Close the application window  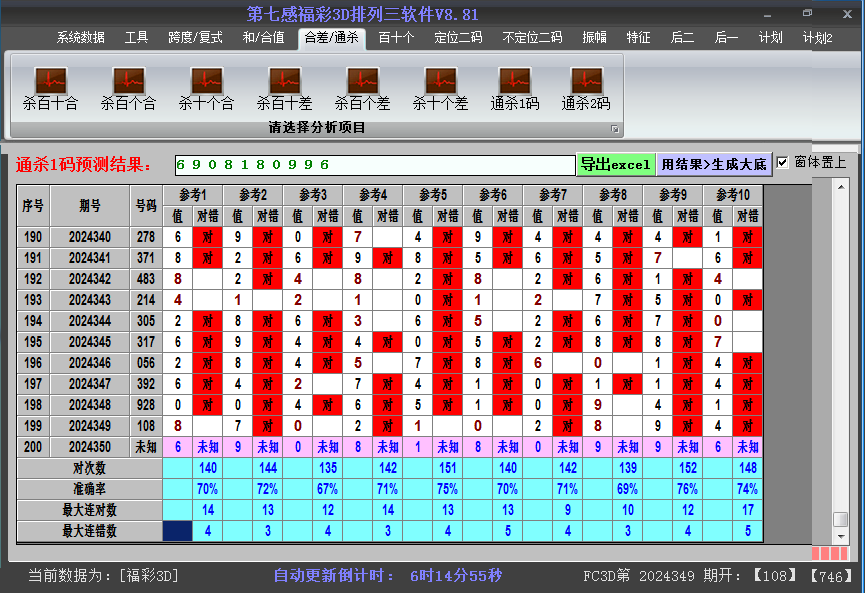[x=847, y=14]
